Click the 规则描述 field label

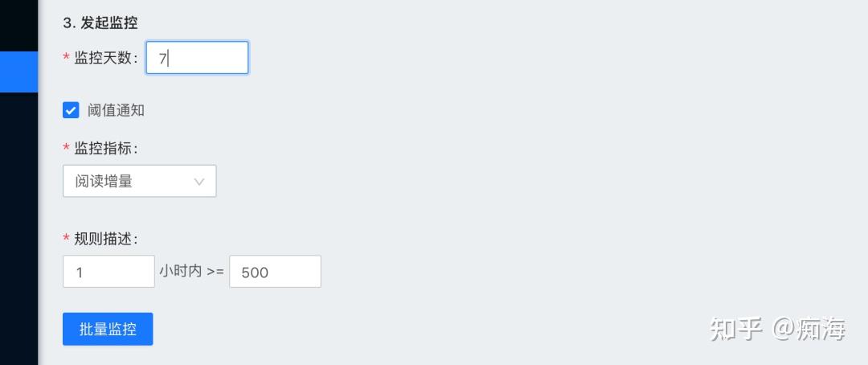pyautogui.click(x=106, y=239)
